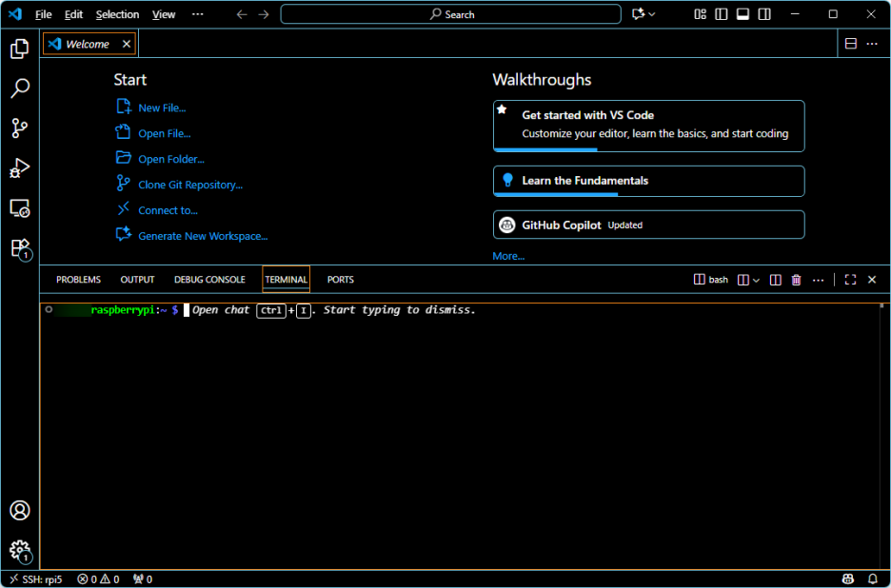Split the terminal
The height and width of the screenshot is (588, 891).
pos(775,280)
